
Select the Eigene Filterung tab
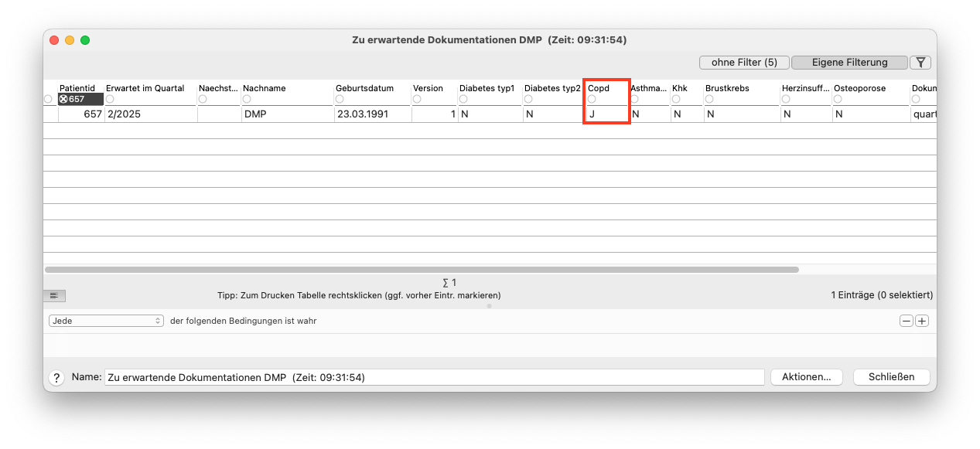pos(849,63)
